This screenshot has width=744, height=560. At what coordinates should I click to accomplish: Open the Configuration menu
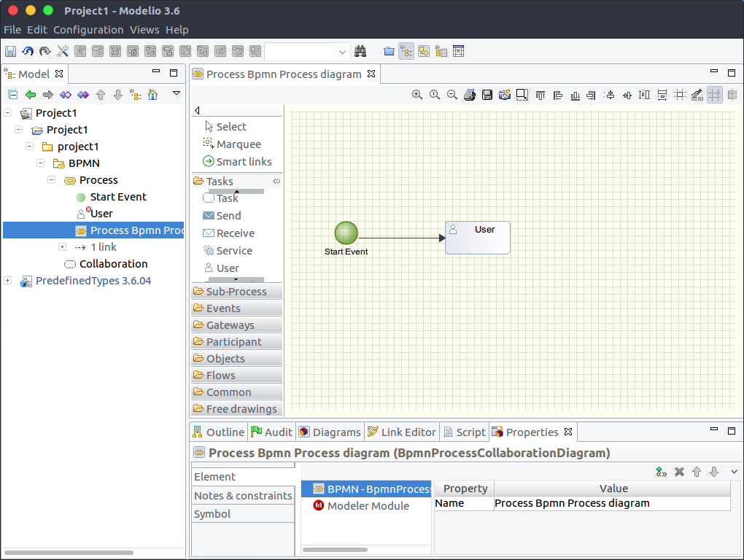coord(88,30)
